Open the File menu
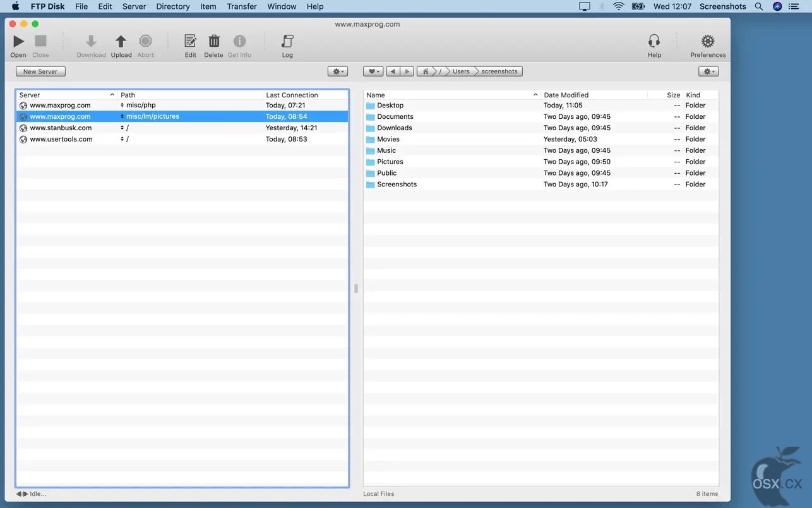 [81, 6]
